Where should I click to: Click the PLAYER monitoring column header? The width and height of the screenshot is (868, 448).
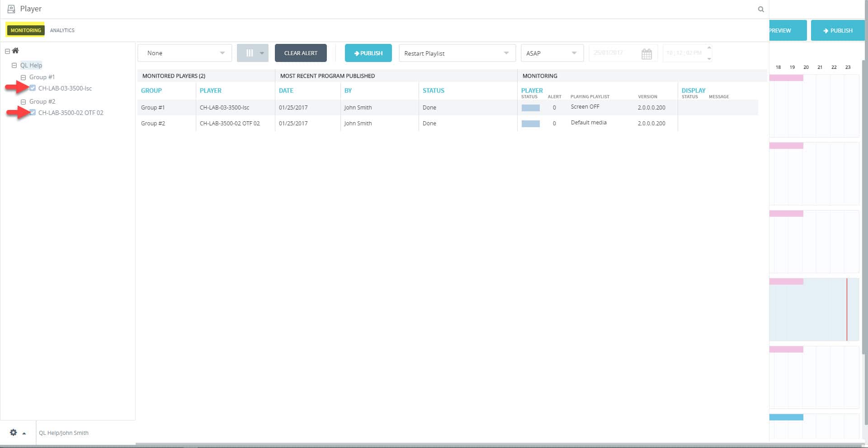(x=532, y=91)
